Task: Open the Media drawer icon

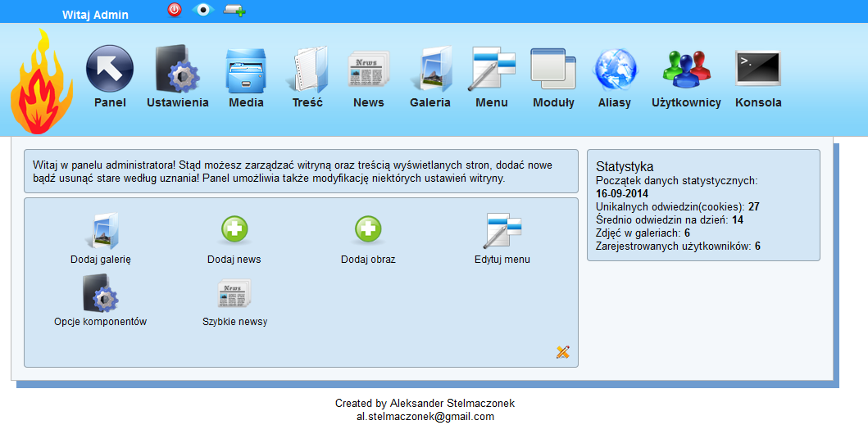Action: tap(246, 70)
